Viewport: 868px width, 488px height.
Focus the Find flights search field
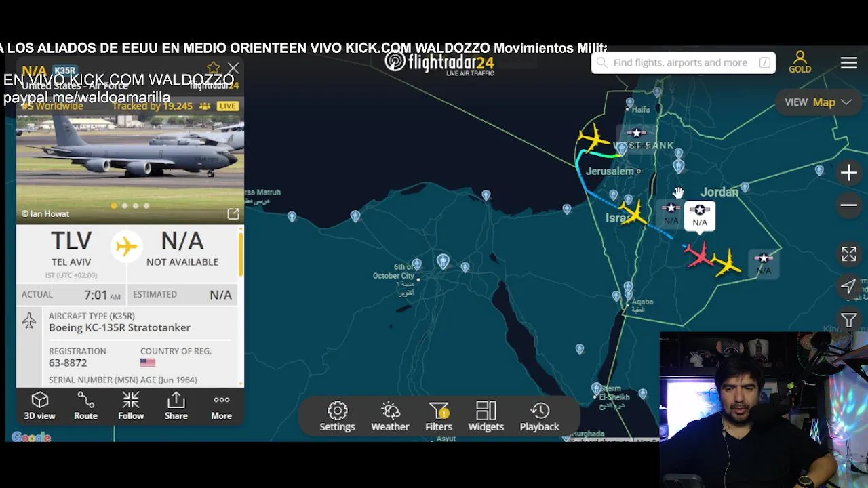(684, 62)
